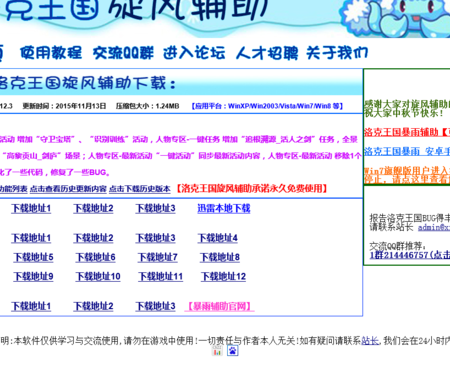Click the CNZZ bar chart statistics icon
This screenshot has width=450, height=370.
(x=217, y=351)
